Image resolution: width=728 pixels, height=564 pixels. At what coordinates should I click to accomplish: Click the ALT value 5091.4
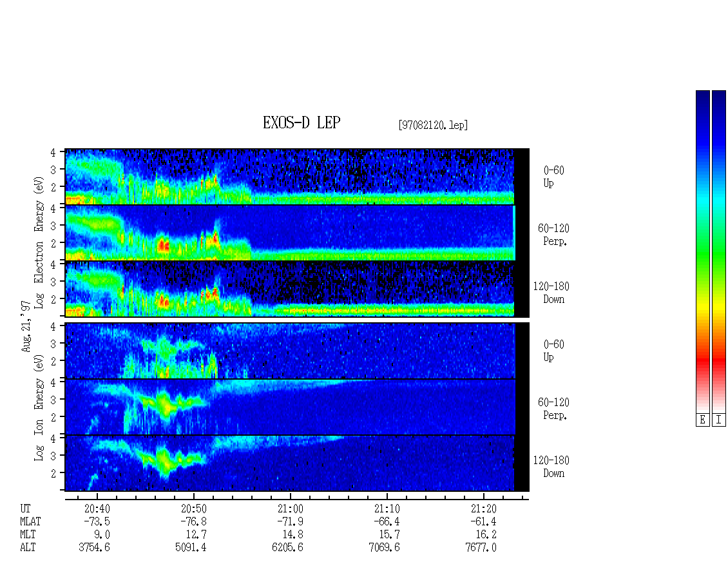pyautogui.click(x=191, y=548)
